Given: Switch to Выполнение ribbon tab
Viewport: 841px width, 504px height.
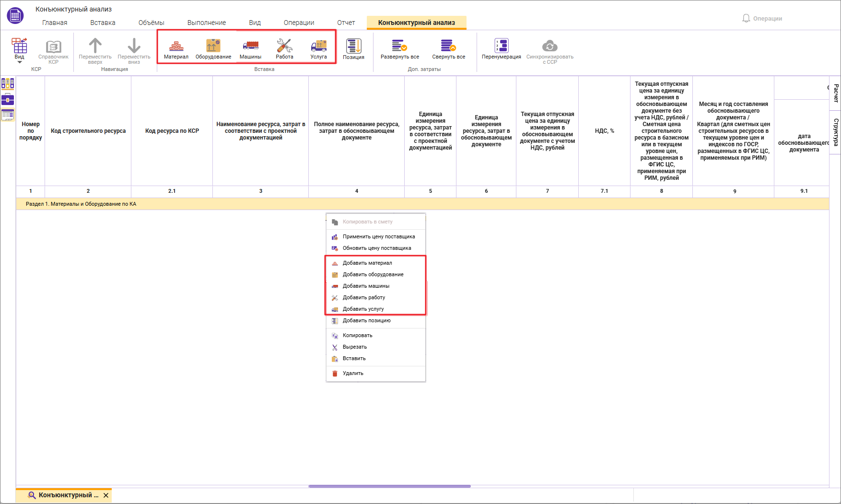Looking at the screenshot, I should 206,23.
